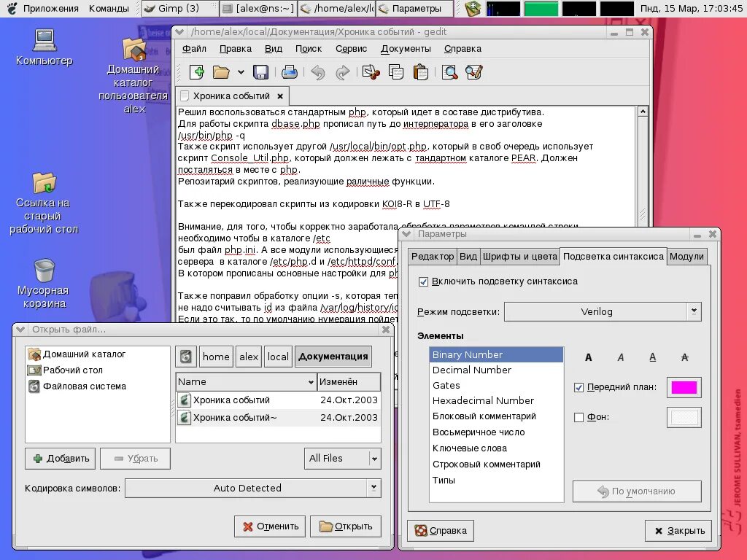Expand the recent files arrow beside Open
The width and height of the screenshot is (747, 560).
click(x=241, y=72)
